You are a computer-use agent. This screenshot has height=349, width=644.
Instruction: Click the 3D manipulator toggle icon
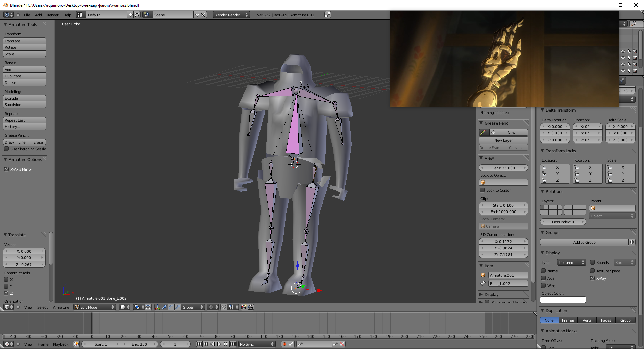[157, 307]
